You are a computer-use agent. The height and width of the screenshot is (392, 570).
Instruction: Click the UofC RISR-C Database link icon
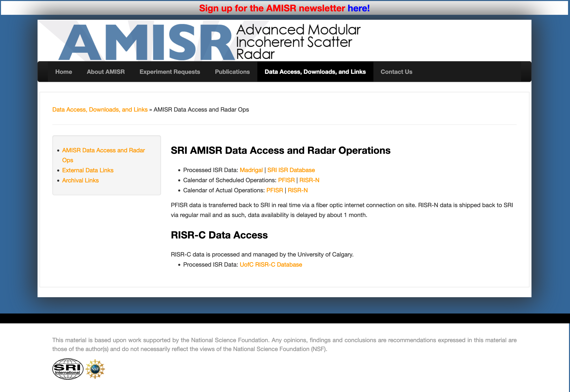tap(271, 264)
